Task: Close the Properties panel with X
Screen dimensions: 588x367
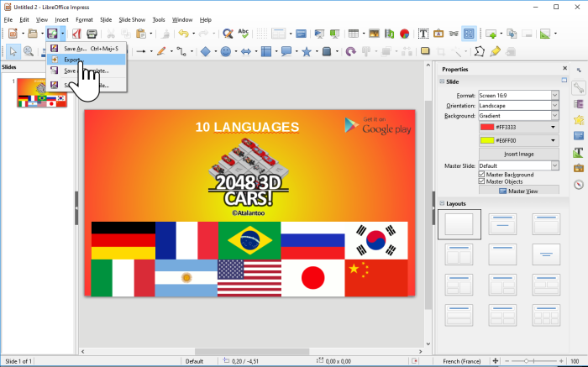Action: 564,68
